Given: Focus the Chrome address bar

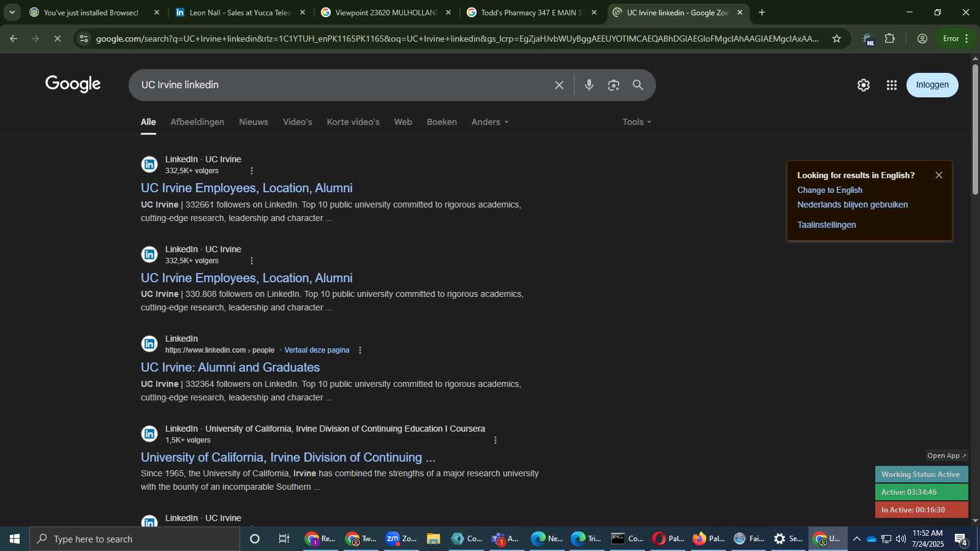Looking at the screenshot, I should click(457, 39).
